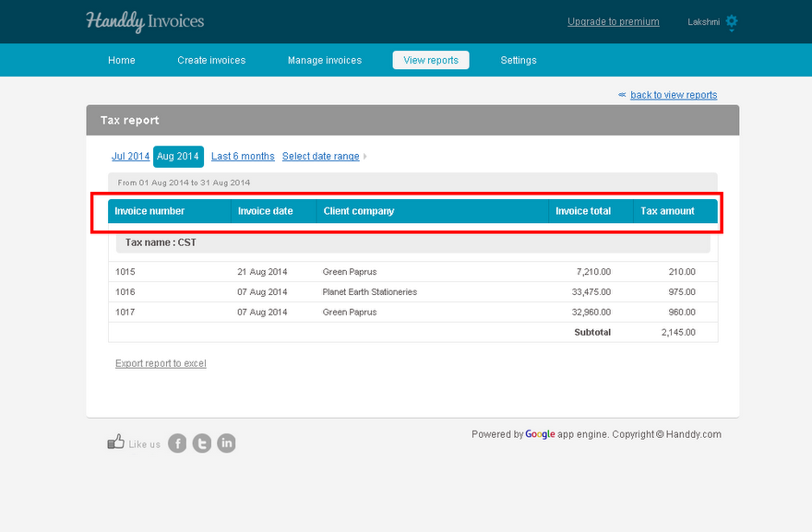Screen dimensions: 812x532
Task: Click the Upgrade to premium link
Action: (613, 22)
